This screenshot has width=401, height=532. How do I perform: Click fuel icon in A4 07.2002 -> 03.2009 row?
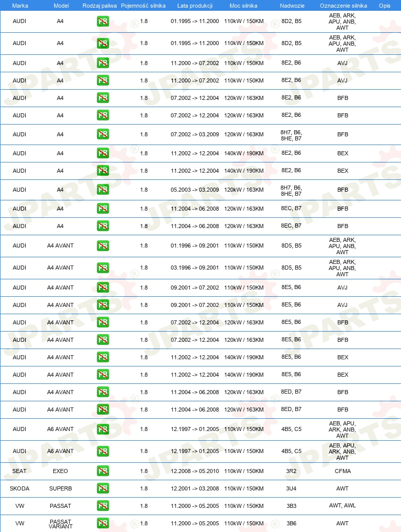tap(103, 134)
